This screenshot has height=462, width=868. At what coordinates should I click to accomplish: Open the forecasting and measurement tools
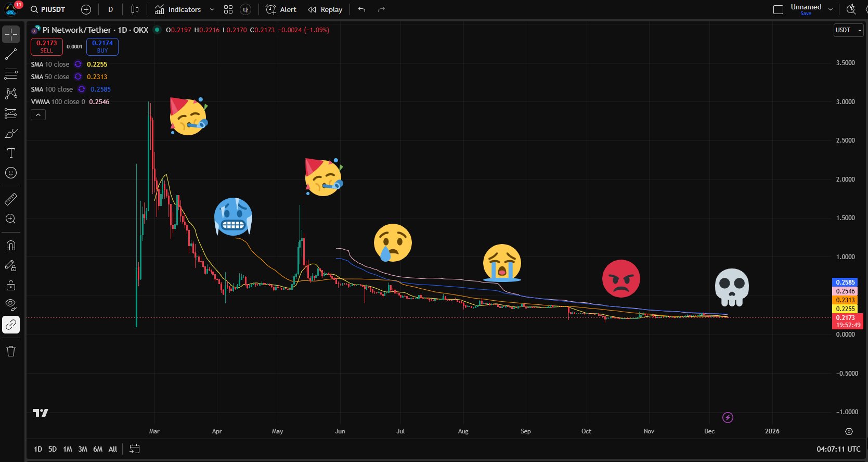tap(11, 113)
